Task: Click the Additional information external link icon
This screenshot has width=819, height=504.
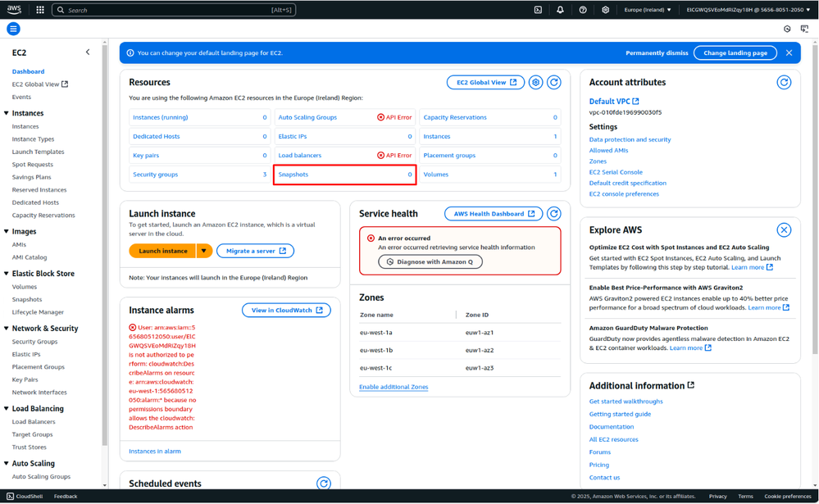Action: click(x=691, y=385)
